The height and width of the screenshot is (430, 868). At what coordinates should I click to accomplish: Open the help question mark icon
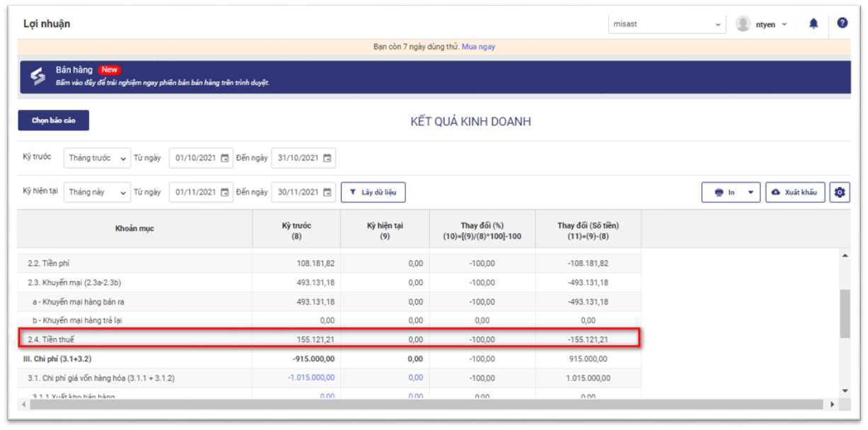point(842,23)
